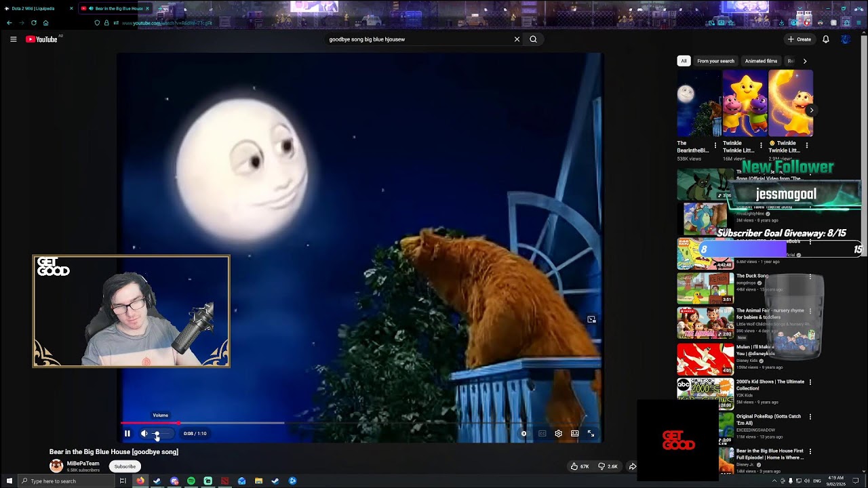This screenshot has width=868, height=488.
Task: Open options for 'The BearintheBi...' short
Action: coord(715,145)
